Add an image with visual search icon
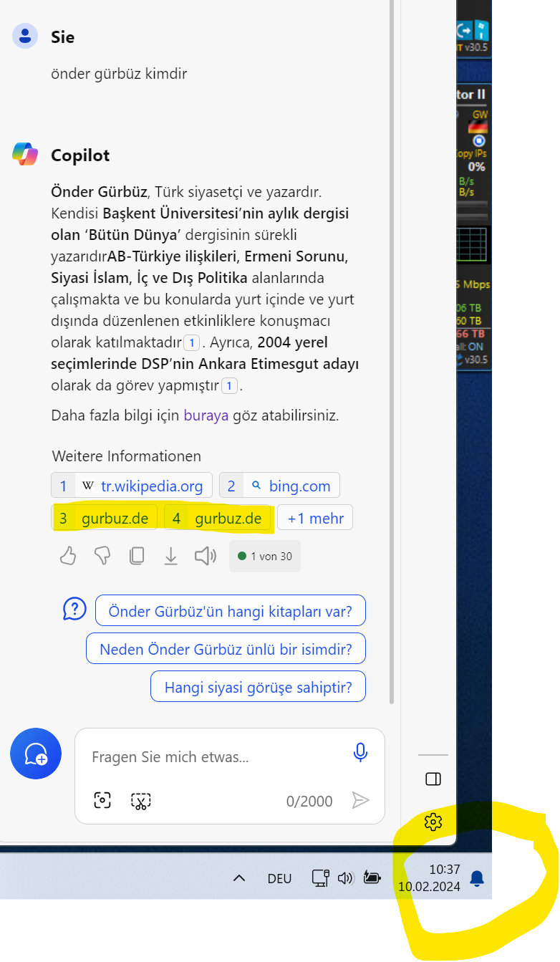Screen dimensions: 560x962 (x=102, y=800)
